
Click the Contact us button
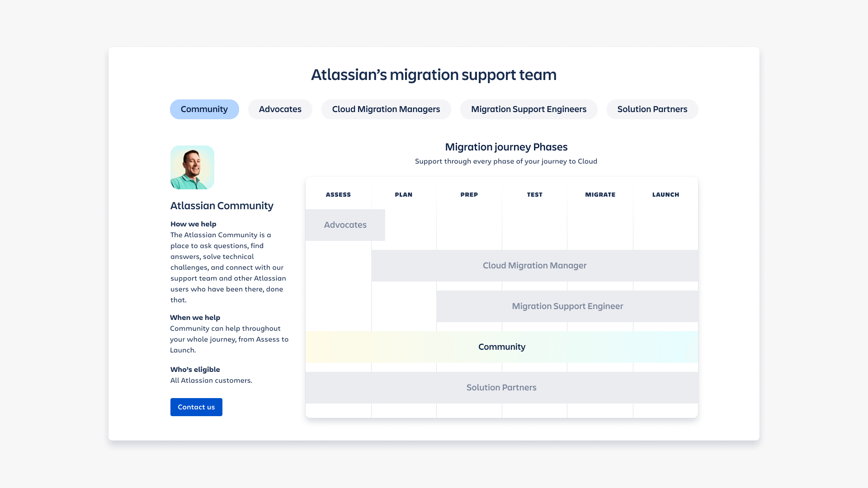tap(196, 407)
